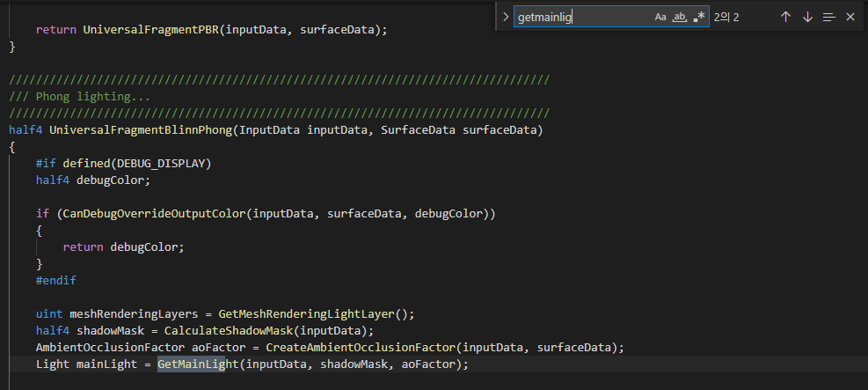Enable Match Whole Word in find box
This screenshot has width=868, height=390.
pyautogui.click(x=679, y=17)
